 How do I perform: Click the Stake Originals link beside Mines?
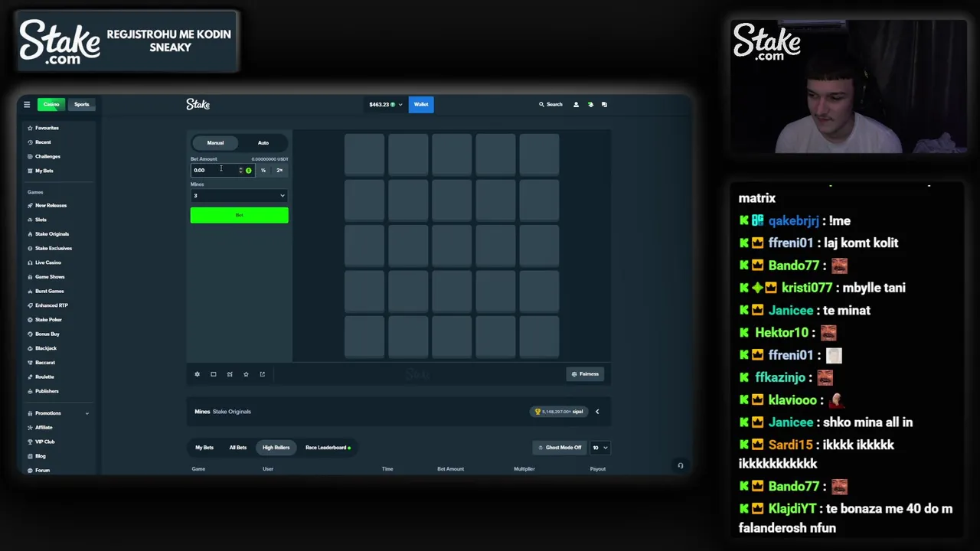click(232, 412)
